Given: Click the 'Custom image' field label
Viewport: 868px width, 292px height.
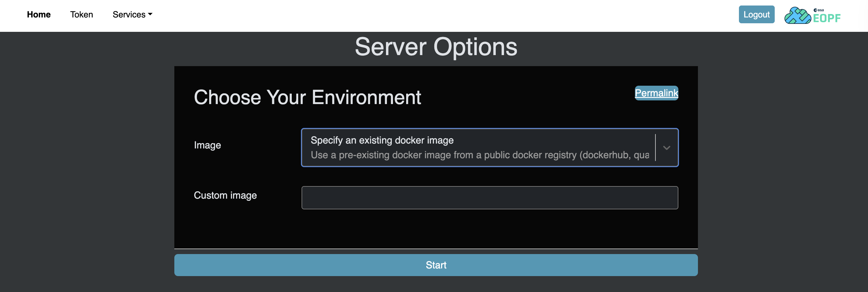Looking at the screenshot, I should [x=225, y=195].
